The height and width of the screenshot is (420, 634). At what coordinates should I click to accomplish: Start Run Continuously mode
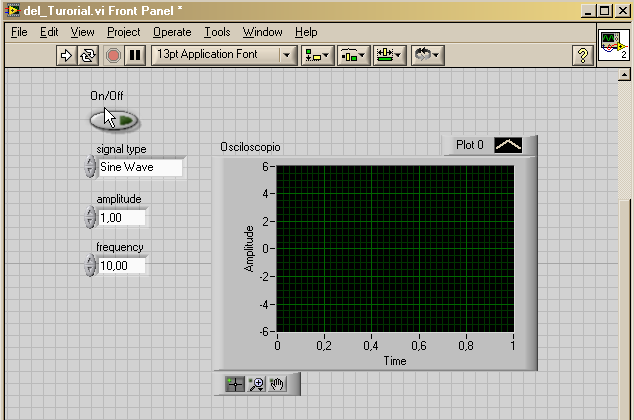[x=88, y=55]
